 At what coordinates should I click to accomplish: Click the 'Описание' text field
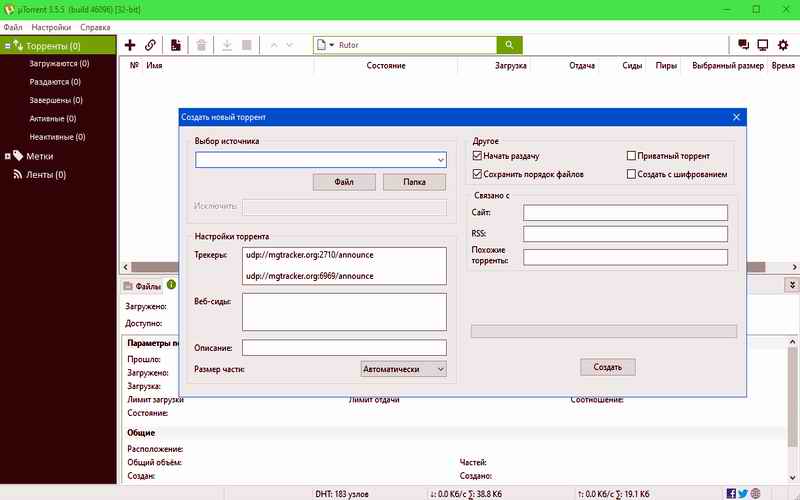(344, 348)
